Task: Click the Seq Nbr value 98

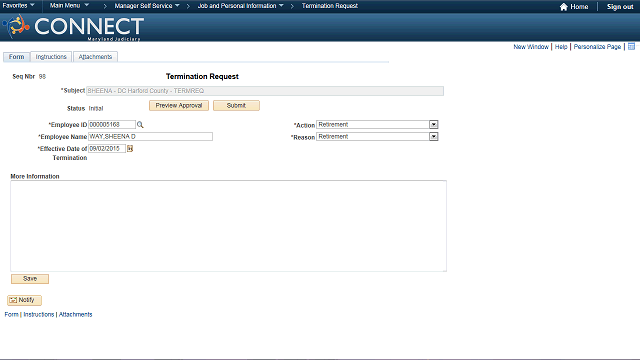Action: (42, 76)
